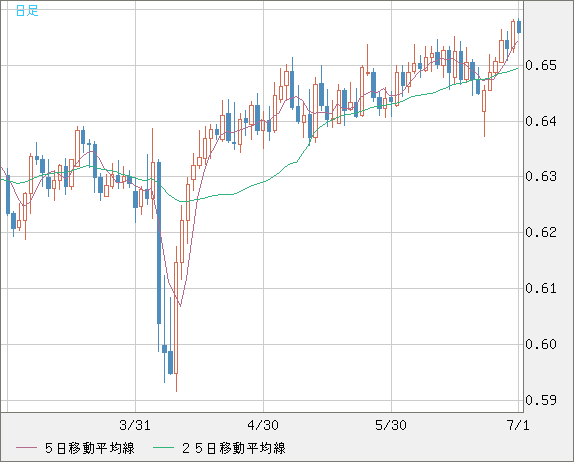Click the 0.63 price axis label
This screenshot has width=574, height=462.
pos(541,176)
